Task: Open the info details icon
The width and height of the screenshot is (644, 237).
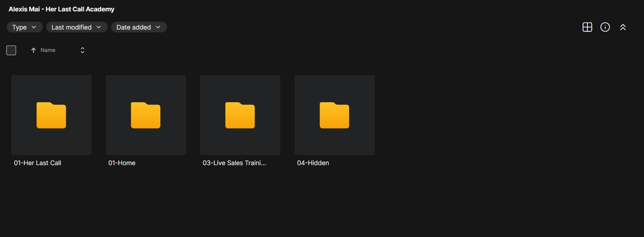Action: 605,27
